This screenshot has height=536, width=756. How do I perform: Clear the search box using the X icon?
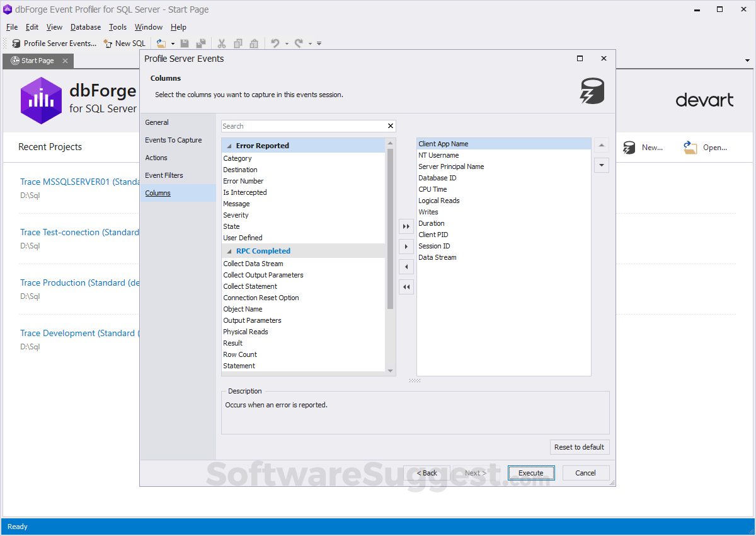391,126
